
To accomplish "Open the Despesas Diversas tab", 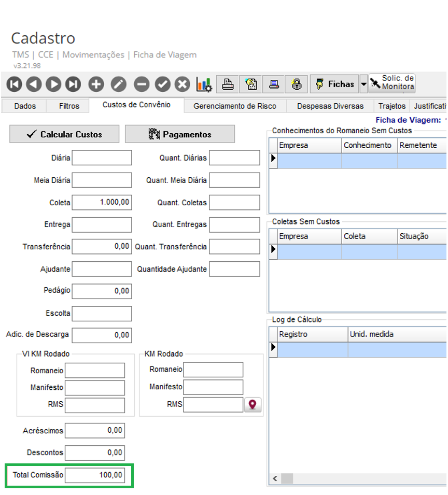I will point(330,106).
